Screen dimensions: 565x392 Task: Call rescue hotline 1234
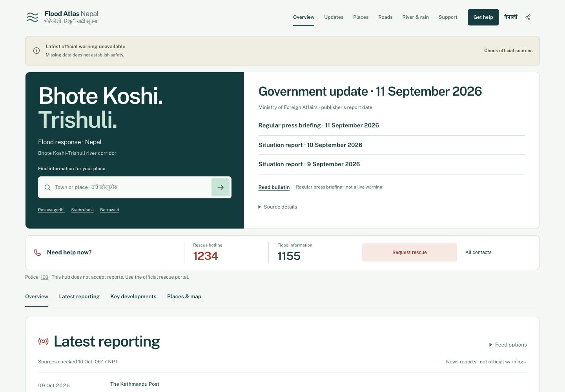[x=206, y=256]
